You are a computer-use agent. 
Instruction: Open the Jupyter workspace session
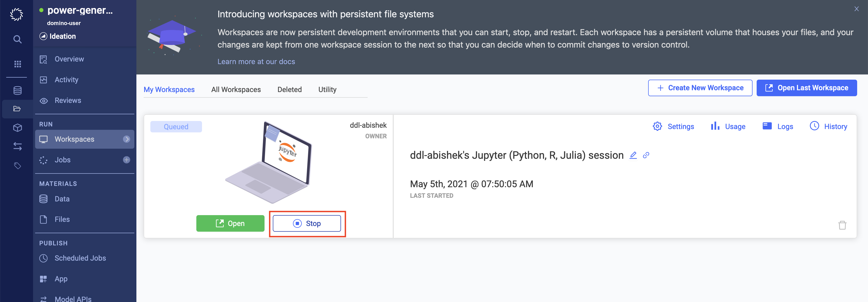[x=230, y=223]
